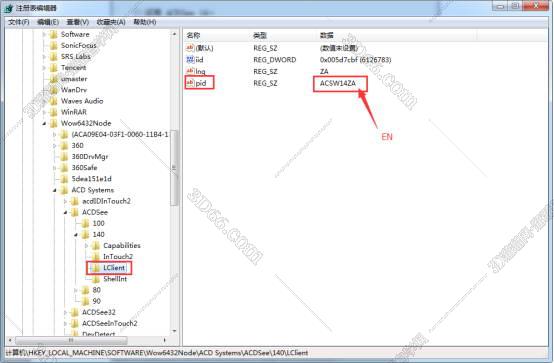The width and height of the screenshot is (554, 363).
Task: Click REG_DWORD type cell
Action: 275,60
